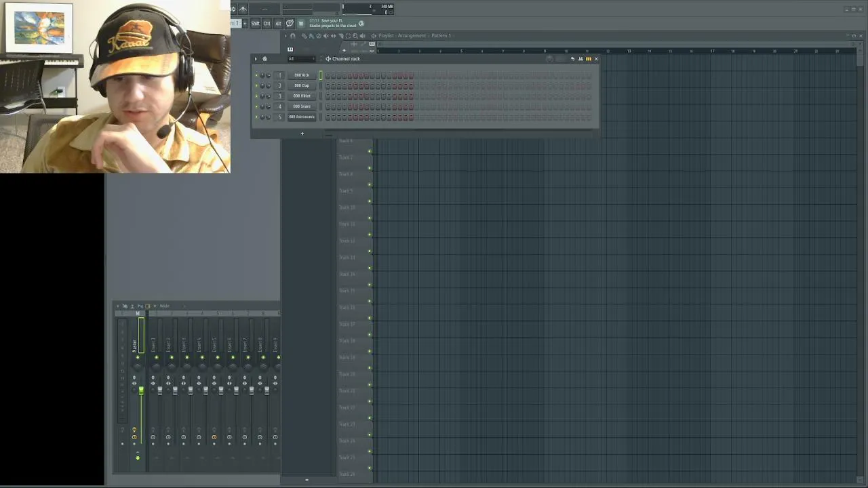Mute Insert 4 in the mixer

click(x=202, y=357)
